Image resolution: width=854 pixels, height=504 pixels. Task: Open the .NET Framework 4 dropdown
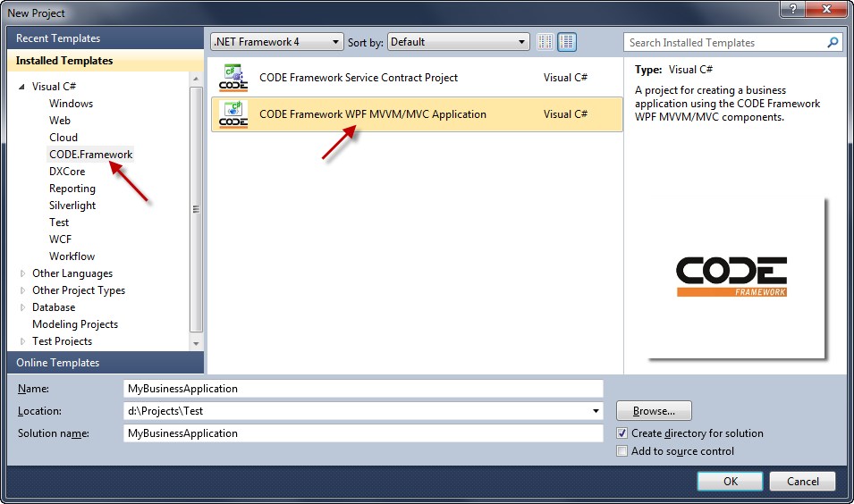tap(277, 42)
